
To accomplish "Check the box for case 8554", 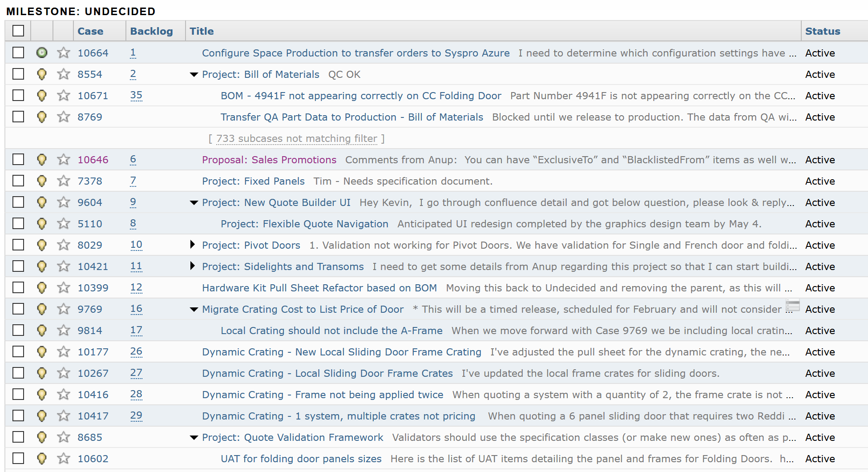I will pyautogui.click(x=18, y=74).
